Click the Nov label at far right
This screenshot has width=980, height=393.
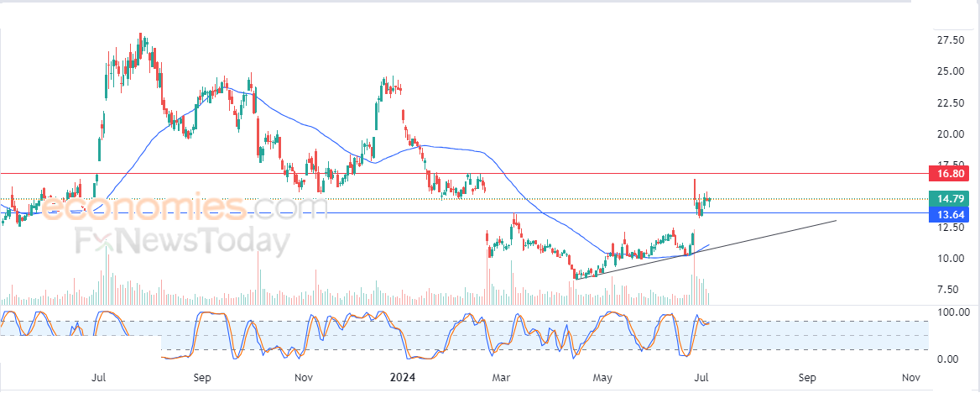coord(911,378)
